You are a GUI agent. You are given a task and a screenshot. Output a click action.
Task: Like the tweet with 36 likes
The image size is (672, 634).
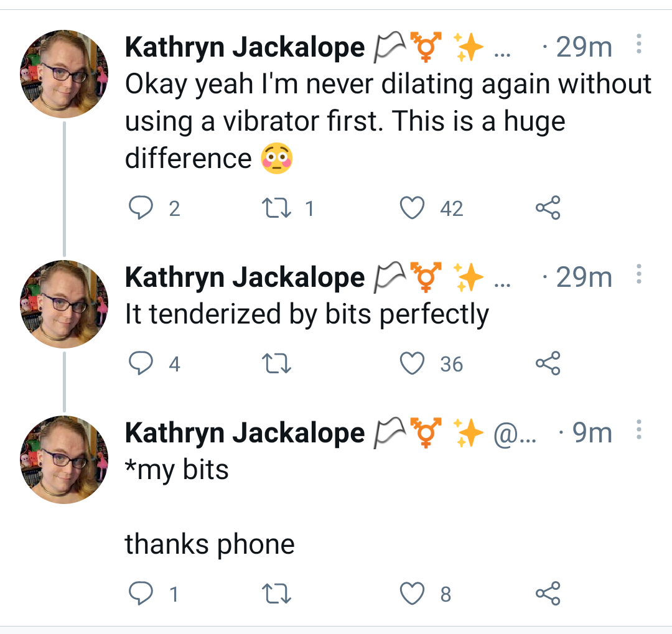(x=412, y=363)
